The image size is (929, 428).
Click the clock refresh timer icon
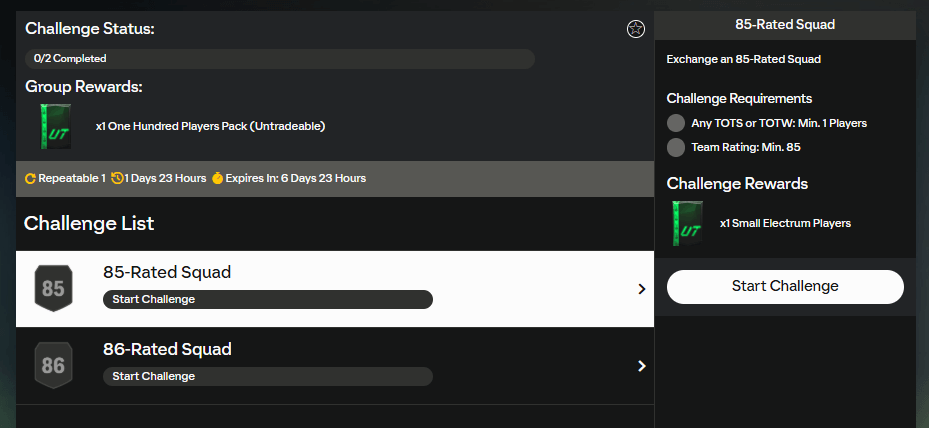(x=117, y=179)
